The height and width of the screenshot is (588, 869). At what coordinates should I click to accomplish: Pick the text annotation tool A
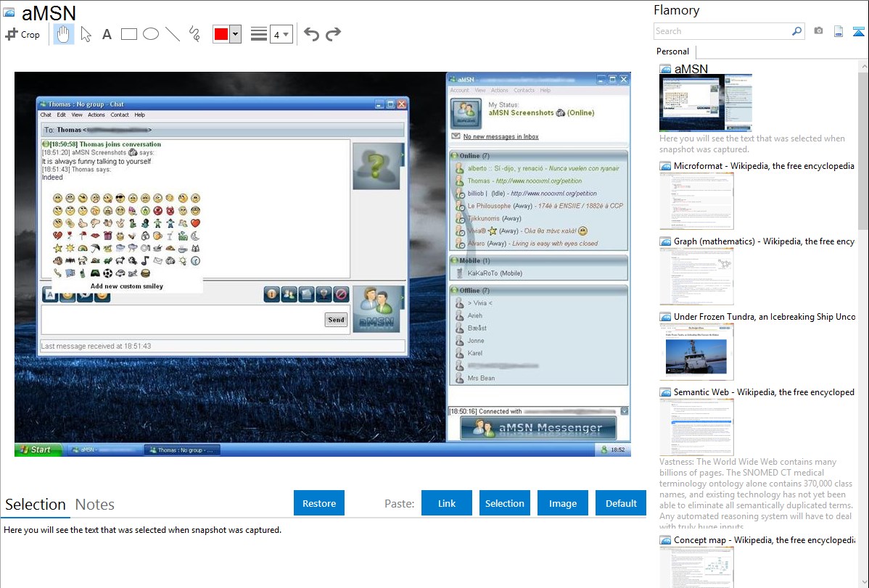(x=107, y=34)
